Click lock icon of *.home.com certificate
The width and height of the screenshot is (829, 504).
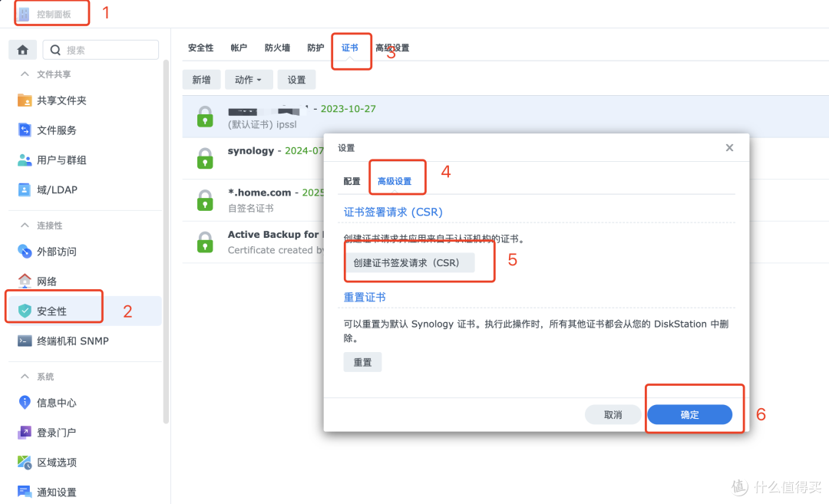point(205,200)
